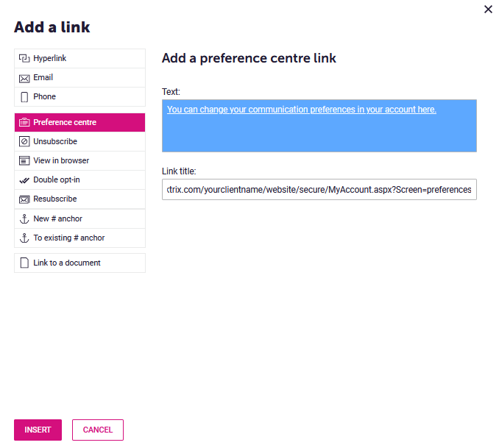Open the Unsubscribe link option

80,141
